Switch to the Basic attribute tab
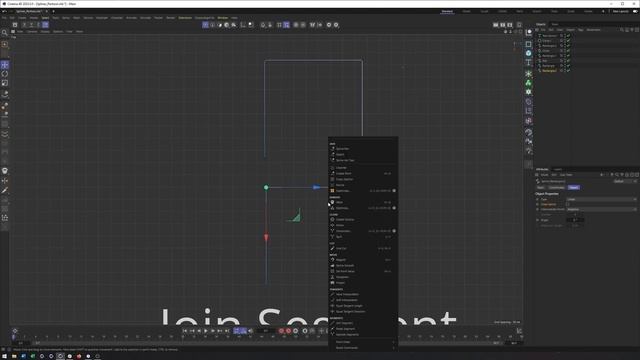This screenshot has height=360, width=640. 541,187
